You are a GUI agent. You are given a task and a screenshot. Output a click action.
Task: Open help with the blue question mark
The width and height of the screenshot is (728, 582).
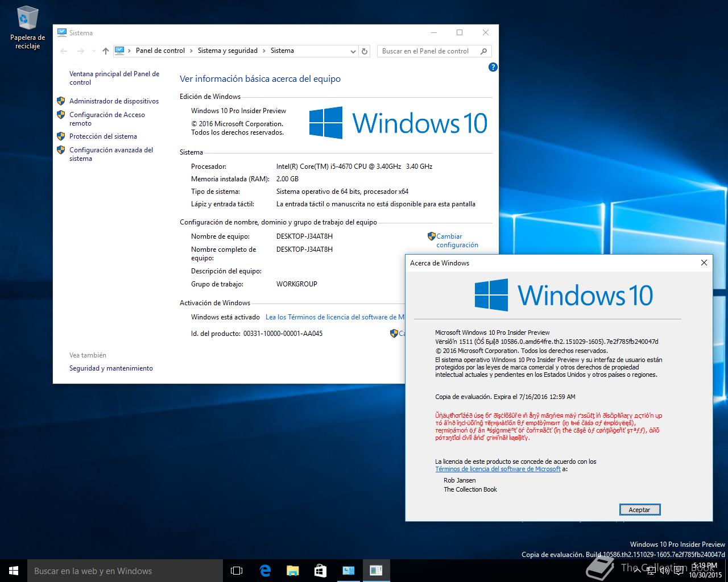(493, 67)
